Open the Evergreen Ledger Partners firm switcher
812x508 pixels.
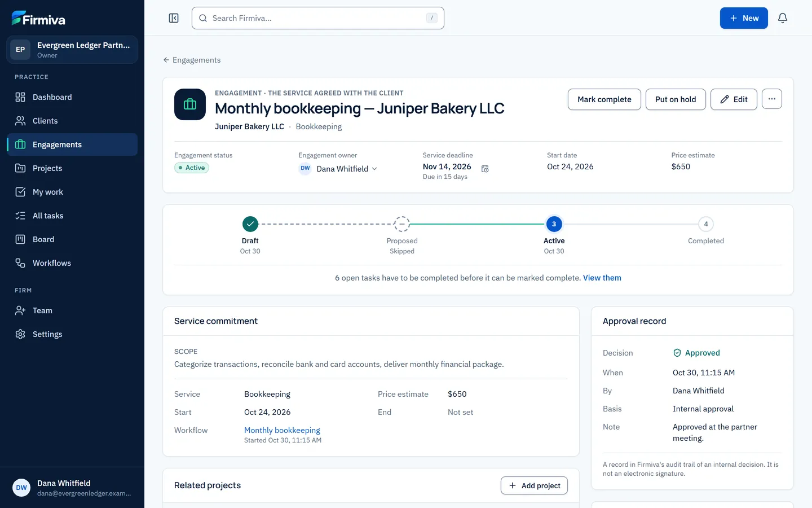click(x=72, y=50)
